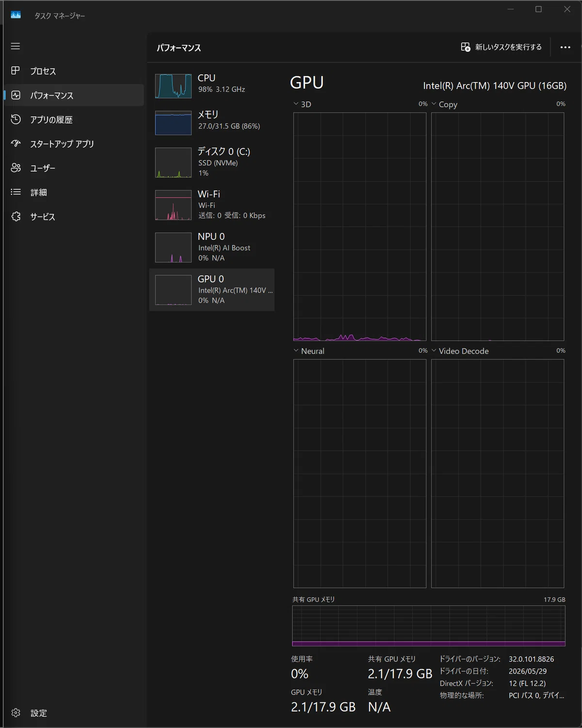The height and width of the screenshot is (728, 582).
Task: Click the 送信: 0 受信: 0 Kbps text
Action: (232, 215)
